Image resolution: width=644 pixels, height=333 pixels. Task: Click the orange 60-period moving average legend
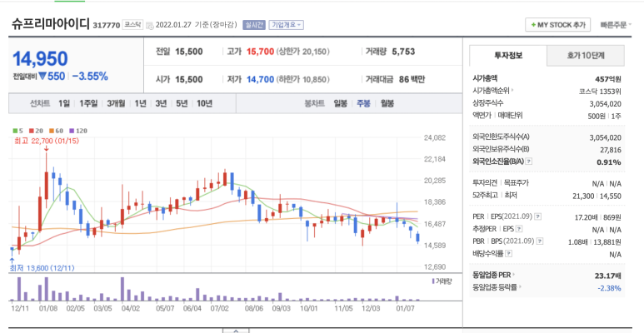(57, 131)
